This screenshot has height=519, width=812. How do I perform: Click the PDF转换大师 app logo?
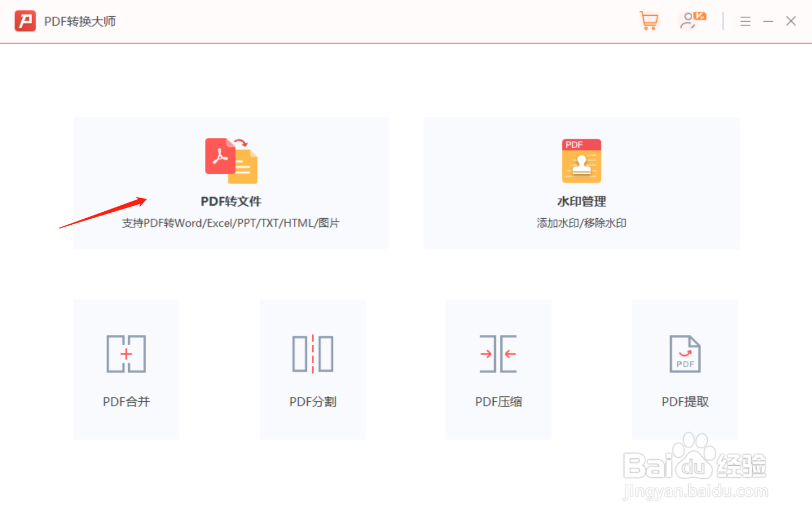point(25,21)
